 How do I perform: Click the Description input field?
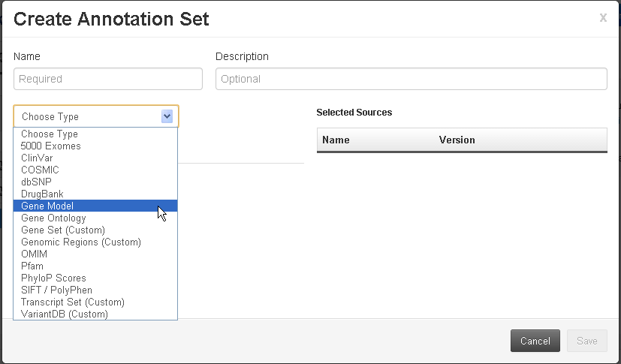click(411, 79)
